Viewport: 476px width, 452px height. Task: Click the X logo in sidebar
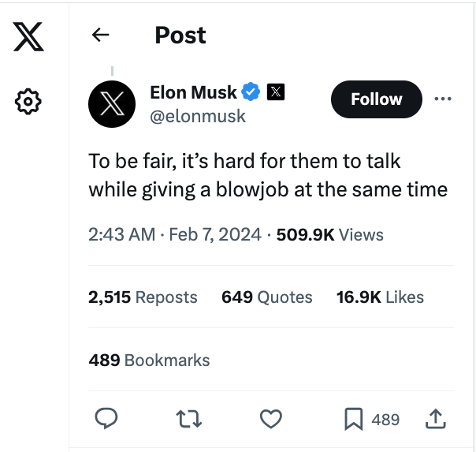point(28,37)
